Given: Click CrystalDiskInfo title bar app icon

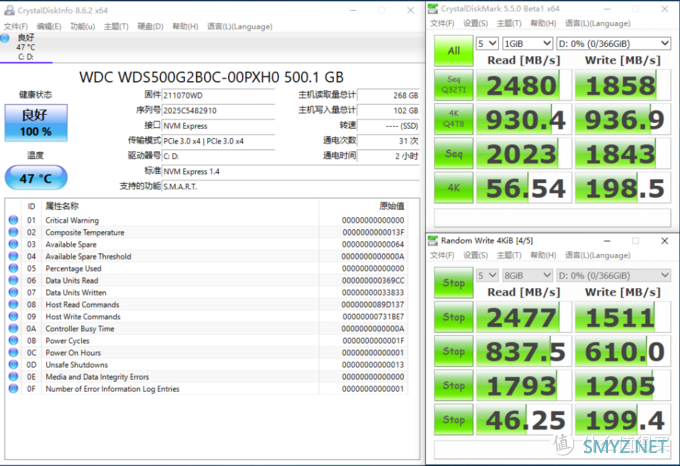Looking at the screenshot, I should 9,10.
